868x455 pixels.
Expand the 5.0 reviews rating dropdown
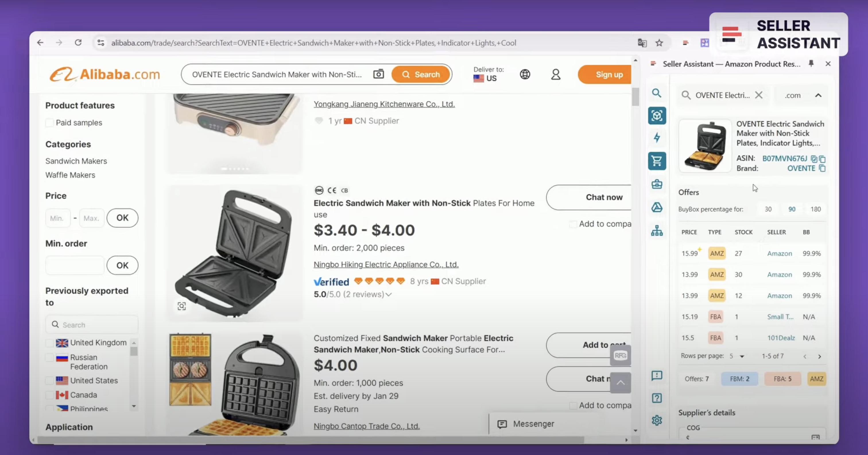pos(389,294)
